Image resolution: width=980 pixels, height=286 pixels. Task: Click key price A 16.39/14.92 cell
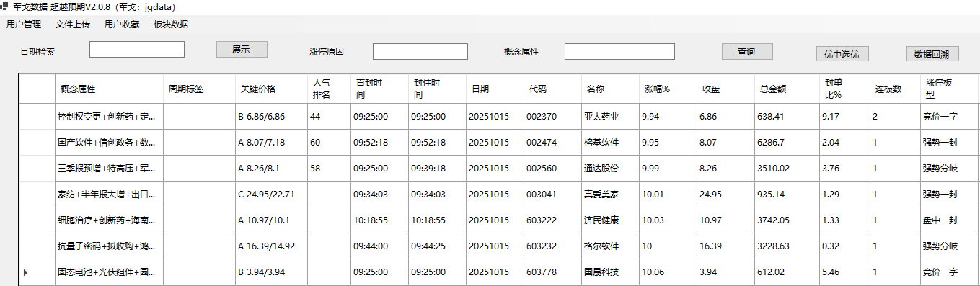tap(272, 246)
